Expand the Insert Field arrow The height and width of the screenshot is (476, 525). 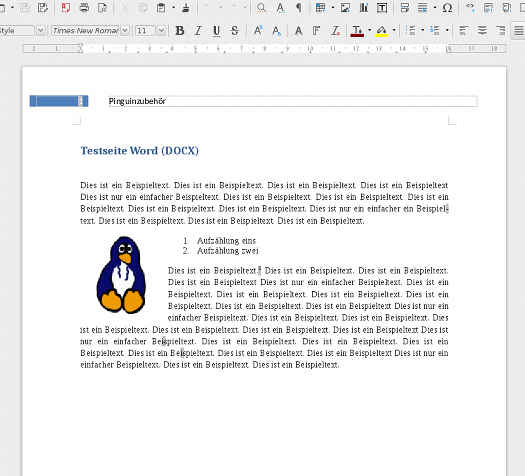point(435,7)
